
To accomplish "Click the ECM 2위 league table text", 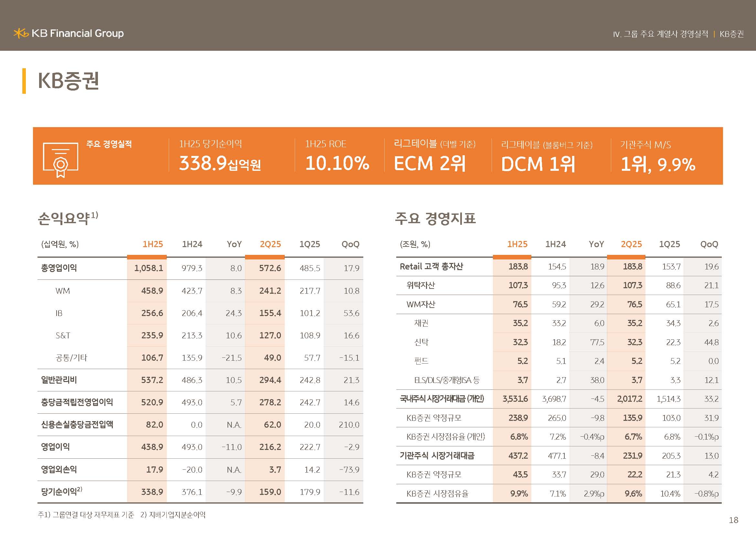I will pos(430,163).
